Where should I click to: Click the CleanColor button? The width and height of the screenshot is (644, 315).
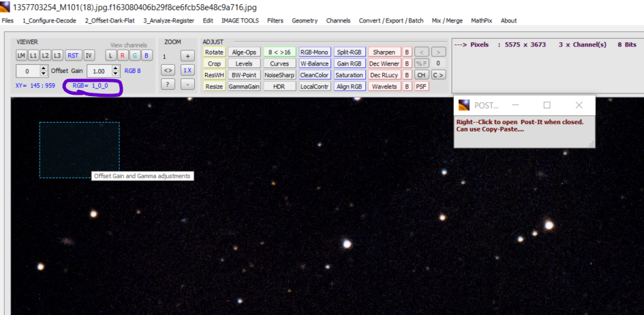[315, 75]
